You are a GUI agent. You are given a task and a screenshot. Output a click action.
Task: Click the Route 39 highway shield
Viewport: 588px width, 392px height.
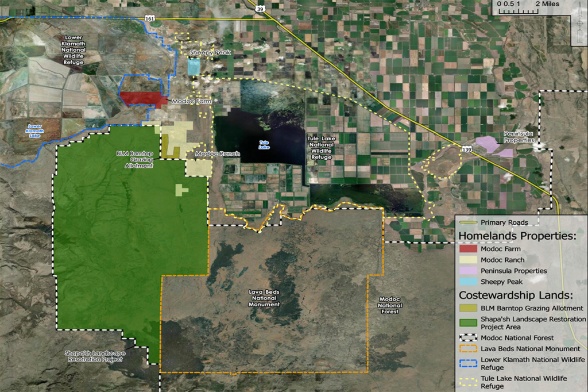click(x=260, y=9)
